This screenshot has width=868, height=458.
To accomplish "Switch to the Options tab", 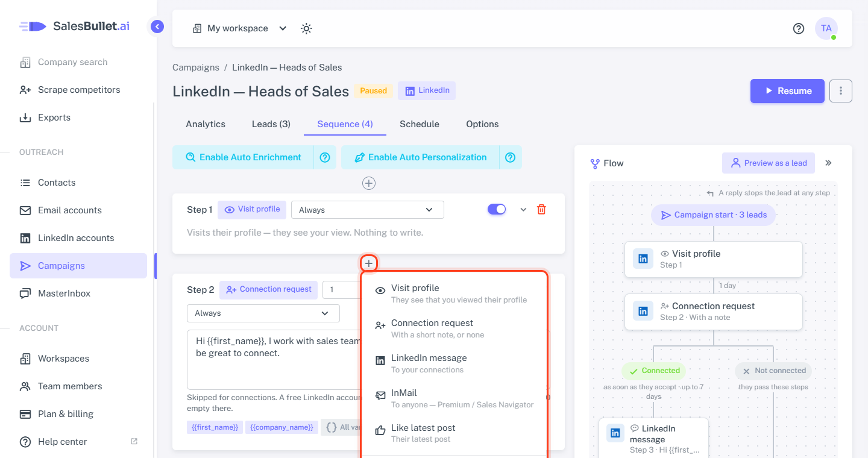I will click(482, 124).
